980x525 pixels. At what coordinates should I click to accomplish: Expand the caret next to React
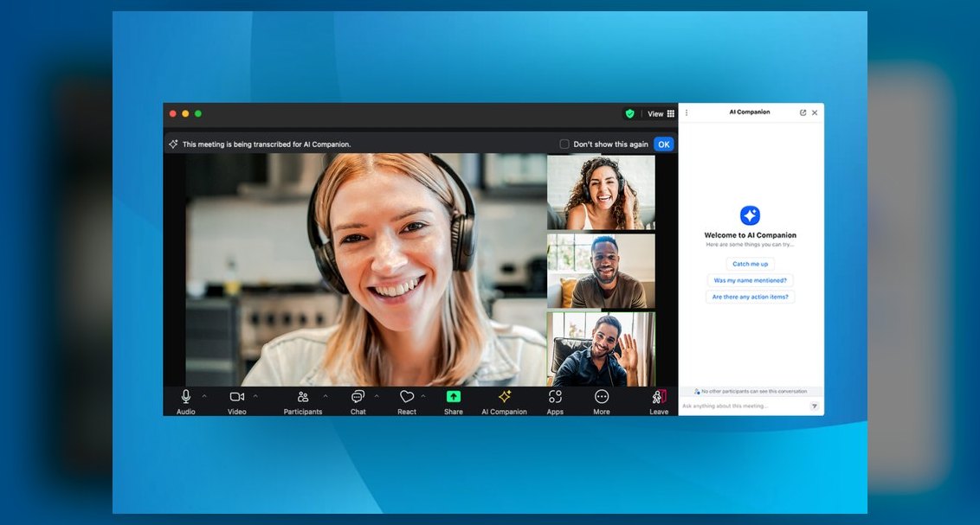[x=423, y=396]
